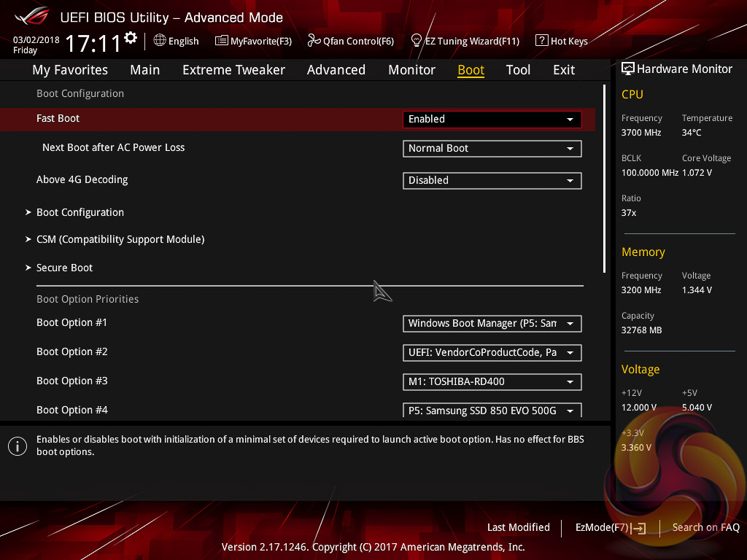The width and height of the screenshot is (747, 560).
Task: Open Boot Option #3 dropdown
Action: point(492,381)
